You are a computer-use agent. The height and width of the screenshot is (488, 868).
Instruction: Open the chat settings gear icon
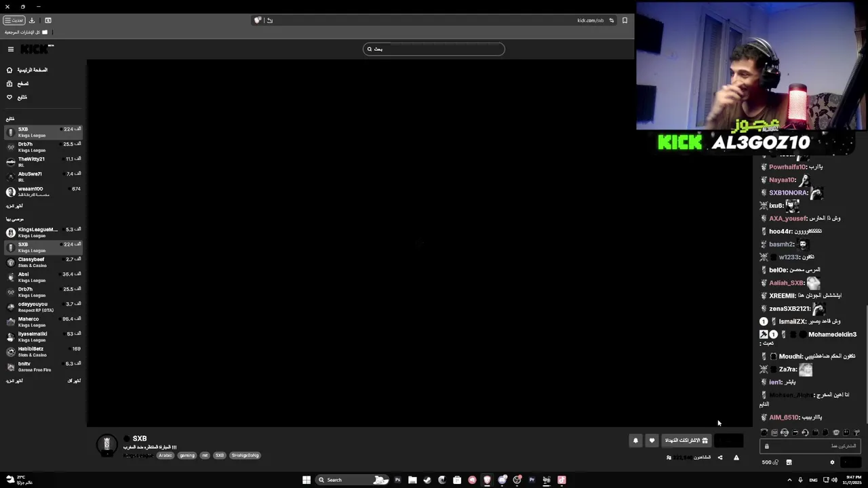coord(832,462)
